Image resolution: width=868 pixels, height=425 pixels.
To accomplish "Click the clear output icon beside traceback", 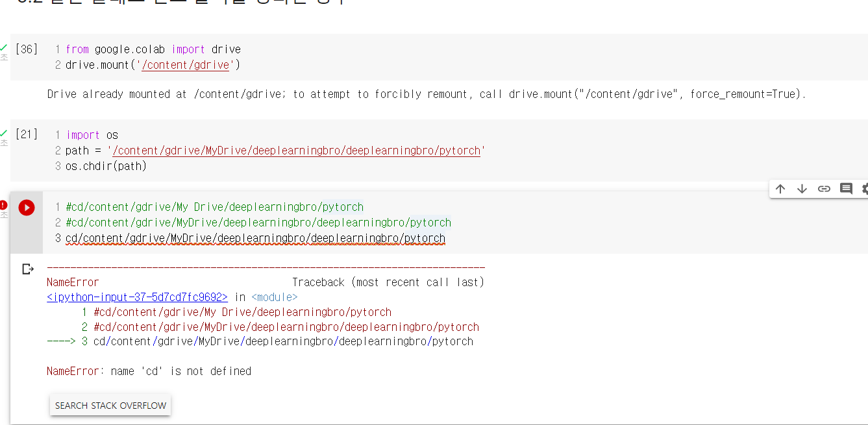I will click(x=27, y=269).
